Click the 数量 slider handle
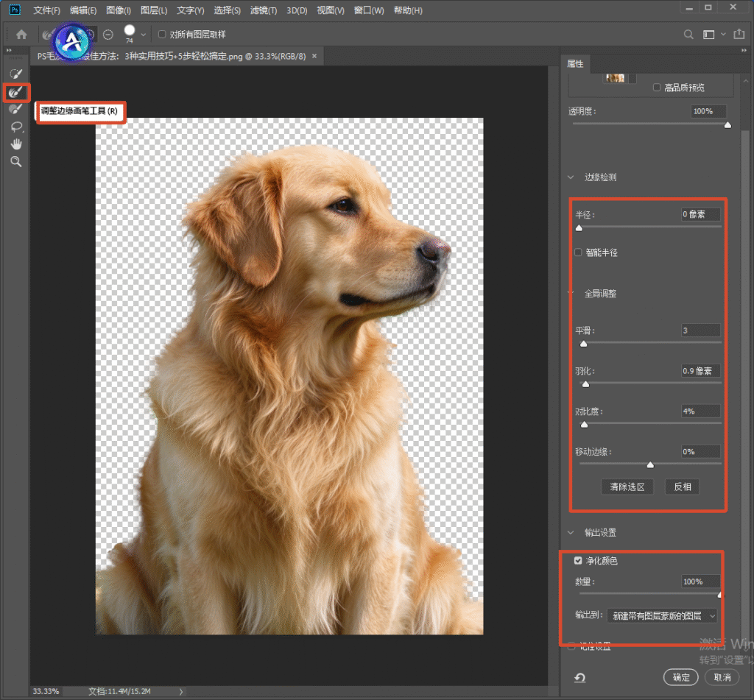Screen dimensions: 754x700 point(720,595)
